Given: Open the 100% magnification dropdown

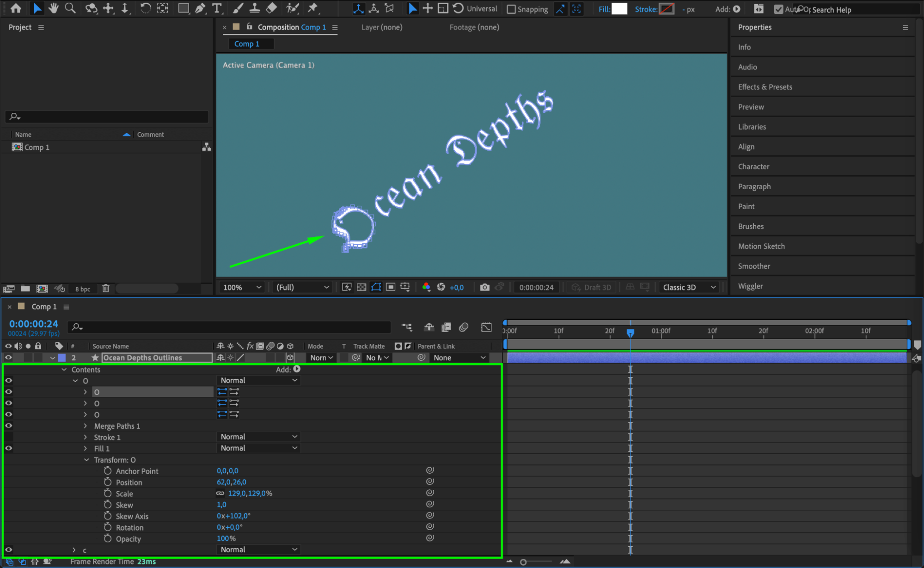Looking at the screenshot, I should [x=242, y=287].
